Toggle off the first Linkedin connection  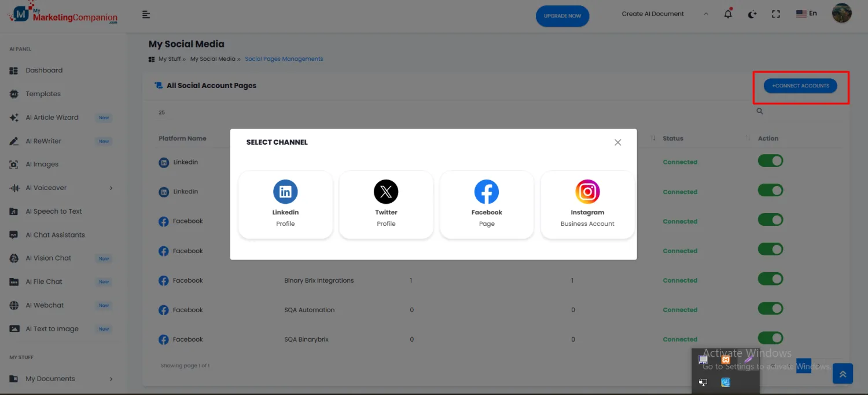[770, 161]
